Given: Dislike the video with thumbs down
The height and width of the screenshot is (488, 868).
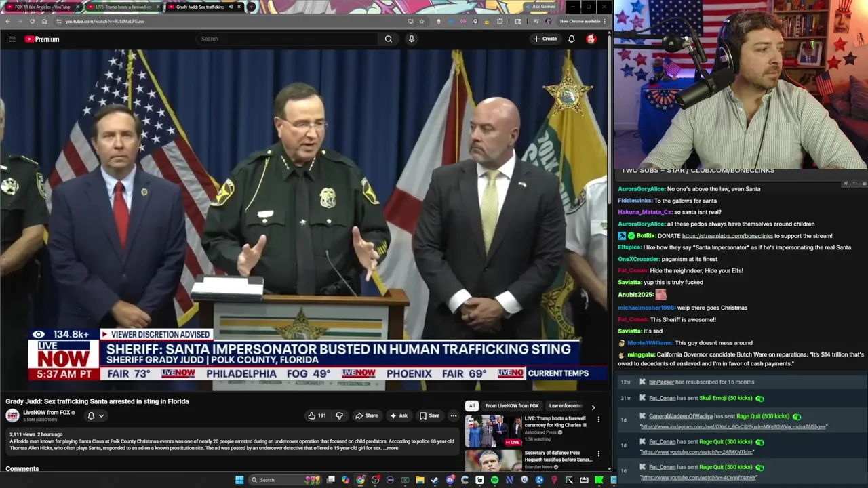Looking at the screenshot, I should 339,415.
